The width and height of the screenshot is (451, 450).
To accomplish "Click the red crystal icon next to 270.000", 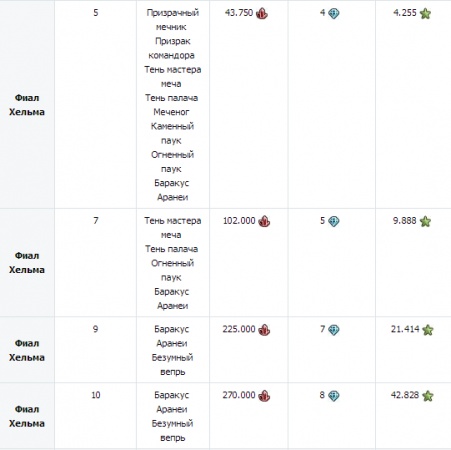I will pyautogui.click(x=264, y=396).
